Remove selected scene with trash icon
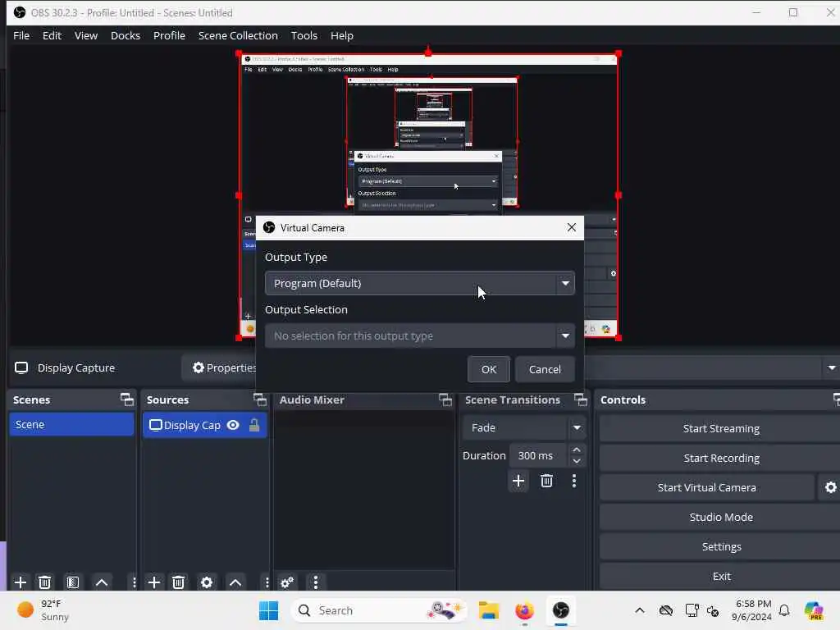Image resolution: width=840 pixels, height=630 pixels. [x=45, y=582]
